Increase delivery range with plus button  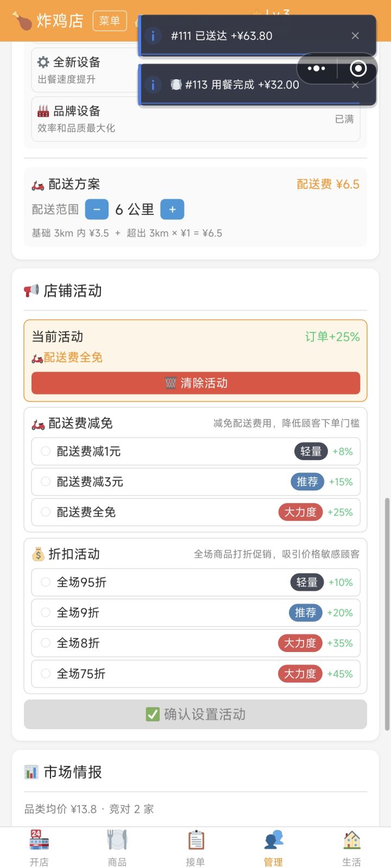pyautogui.click(x=172, y=209)
